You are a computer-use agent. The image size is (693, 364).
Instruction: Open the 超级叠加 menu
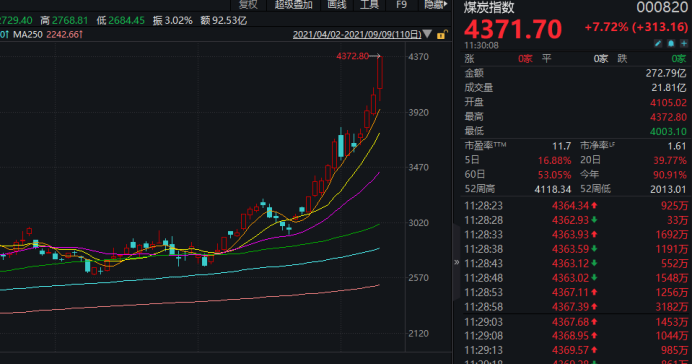pyautogui.click(x=293, y=5)
